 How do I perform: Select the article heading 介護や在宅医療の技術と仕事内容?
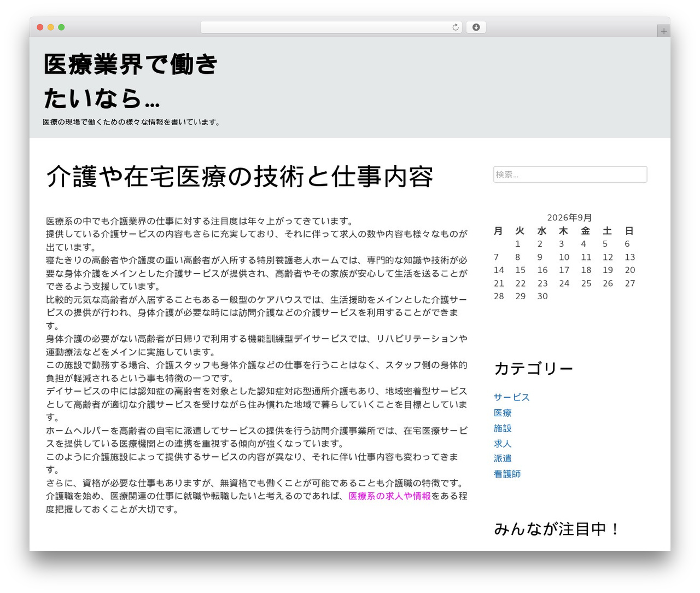[x=240, y=177]
